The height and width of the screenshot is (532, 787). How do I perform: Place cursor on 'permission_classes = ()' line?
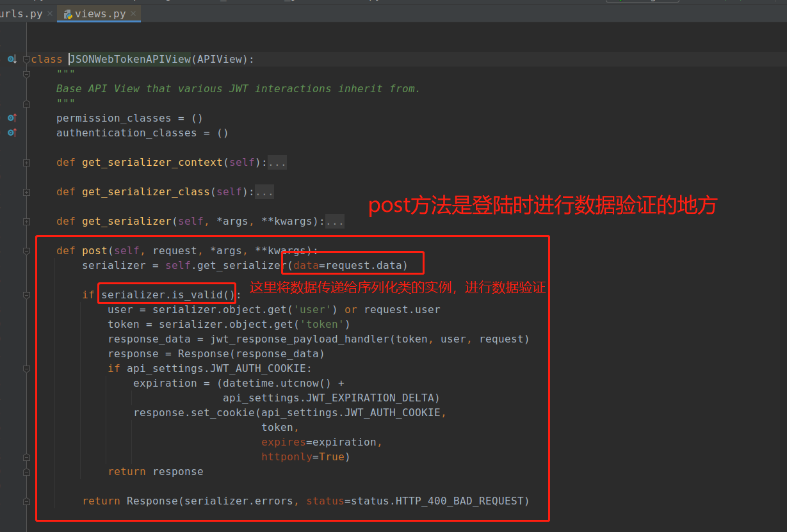130,118
